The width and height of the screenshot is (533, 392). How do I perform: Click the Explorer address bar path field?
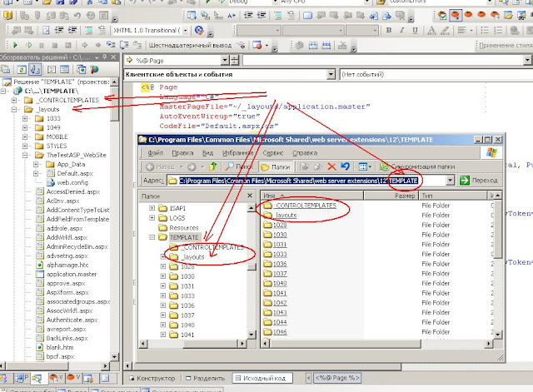(306, 181)
